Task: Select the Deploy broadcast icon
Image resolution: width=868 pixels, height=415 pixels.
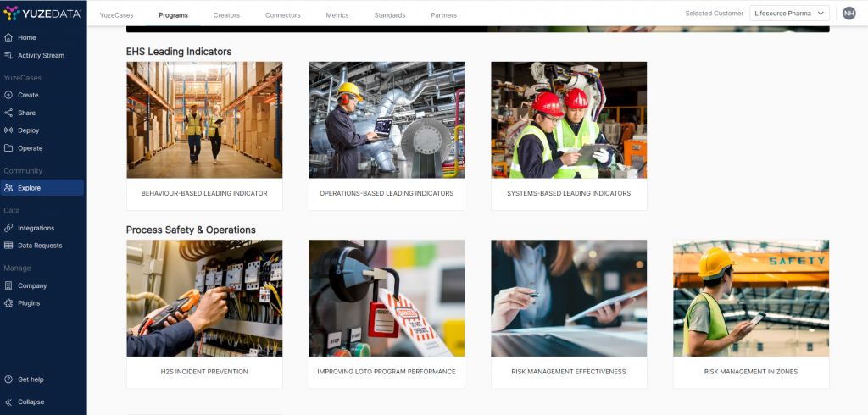Action: pos(8,130)
